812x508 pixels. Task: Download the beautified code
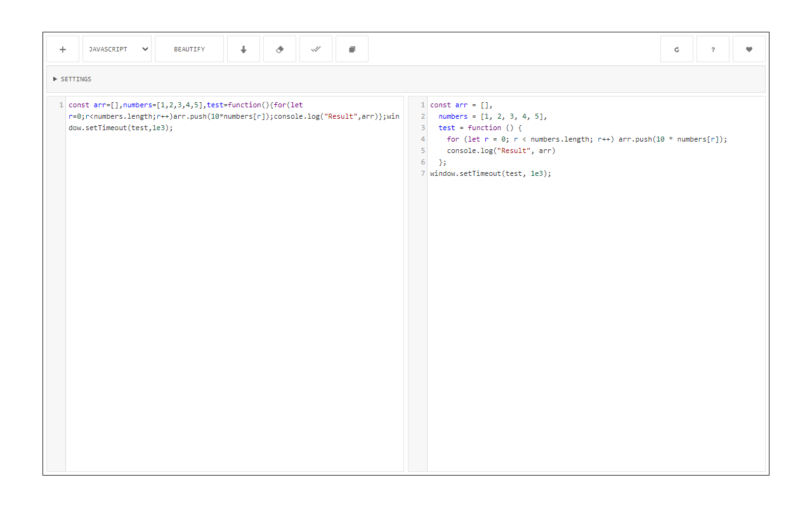244,49
